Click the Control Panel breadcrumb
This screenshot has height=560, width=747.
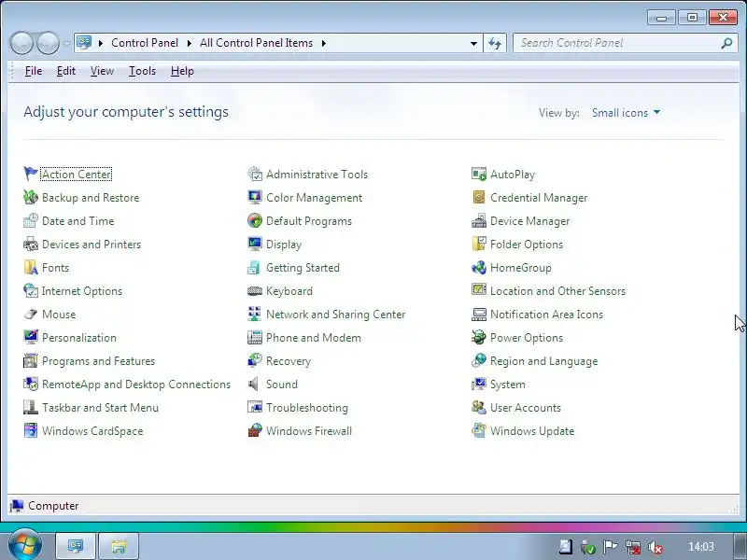point(145,43)
